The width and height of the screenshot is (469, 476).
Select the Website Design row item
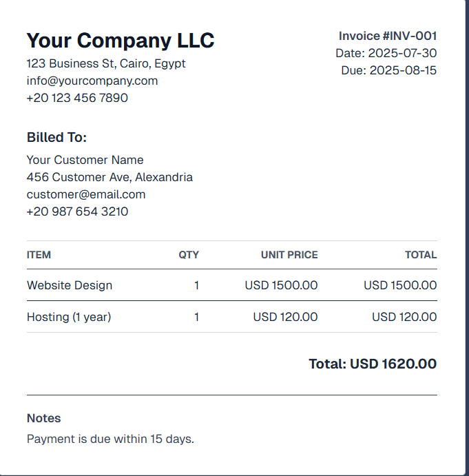click(x=70, y=285)
